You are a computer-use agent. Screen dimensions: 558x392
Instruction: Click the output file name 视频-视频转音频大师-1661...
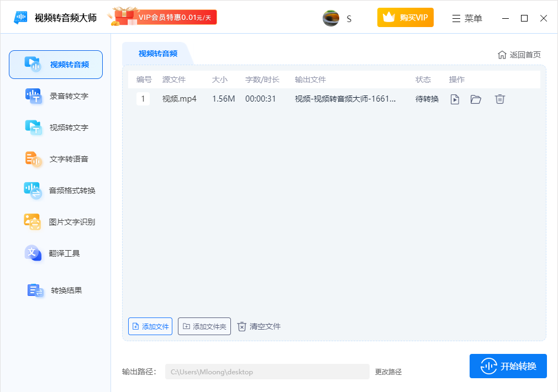[345, 99]
